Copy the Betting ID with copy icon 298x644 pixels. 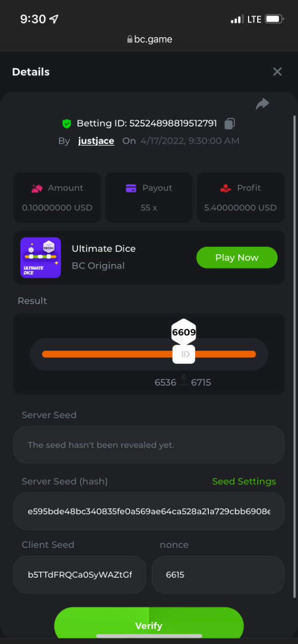tap(229, 123)
